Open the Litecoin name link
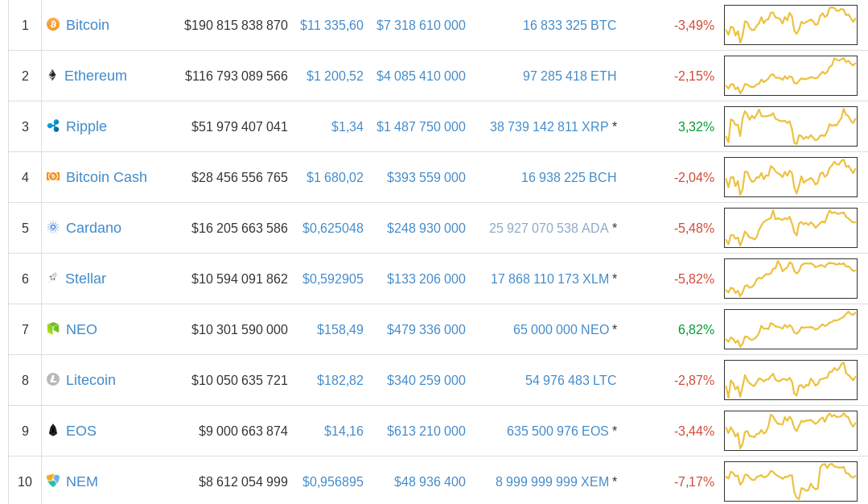The height and width of the screenshot is (504, 868). coord(91,380)
